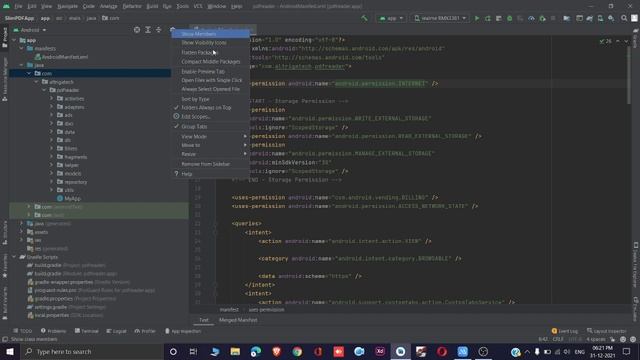Image resolution: width=640 pixels, height=360 pixels.
Task: Expand View Mode submenu
Action: [x=211, y=136]
